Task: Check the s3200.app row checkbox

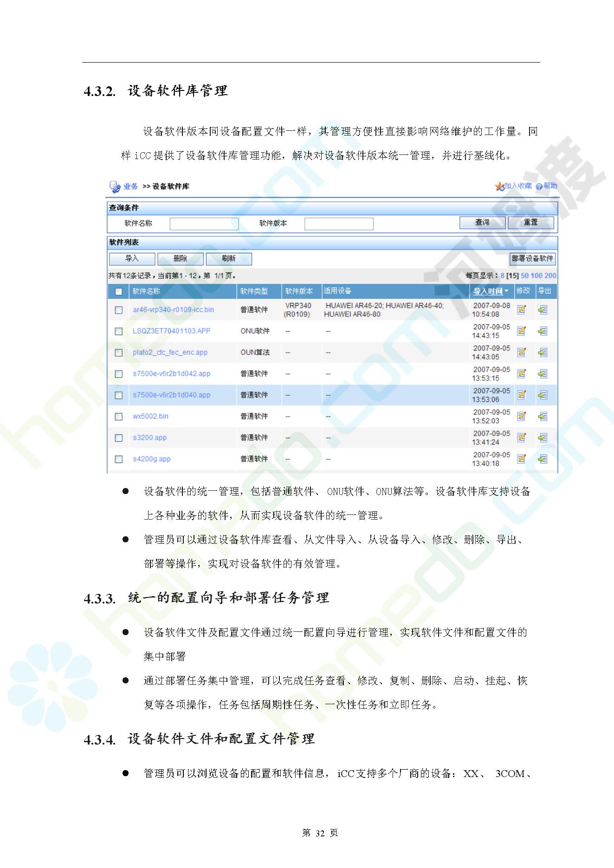Action: (119, 438)
